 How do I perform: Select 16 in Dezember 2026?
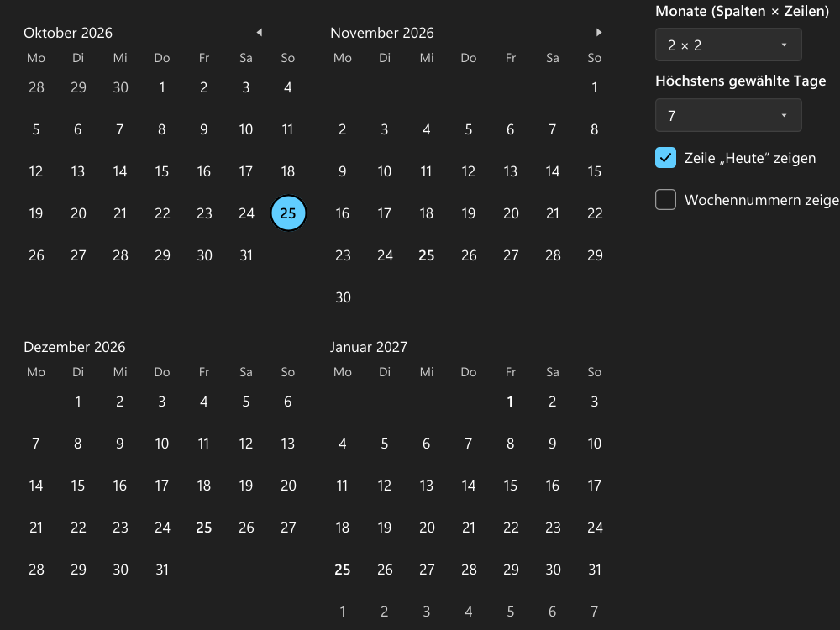click(x=120, y=486)
